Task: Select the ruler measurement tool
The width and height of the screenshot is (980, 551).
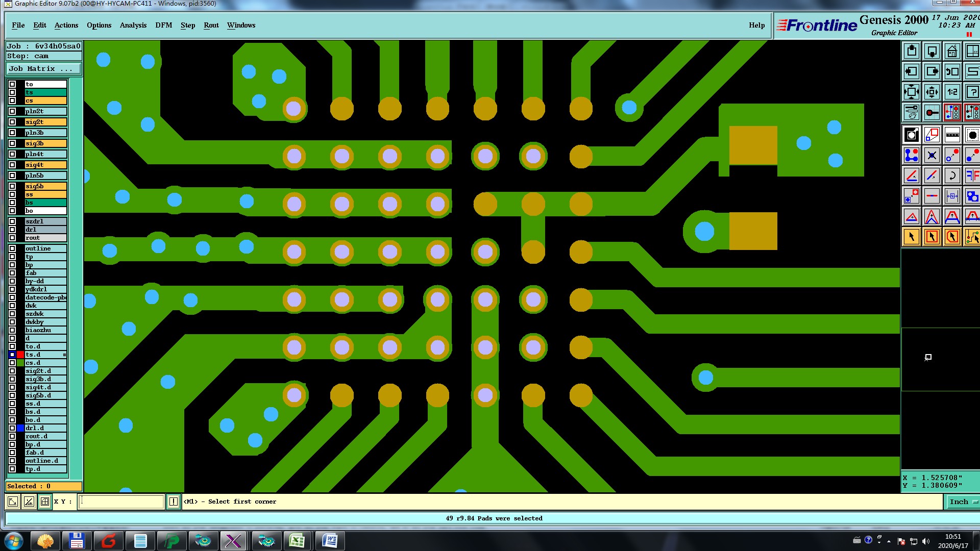Action: 952,135
